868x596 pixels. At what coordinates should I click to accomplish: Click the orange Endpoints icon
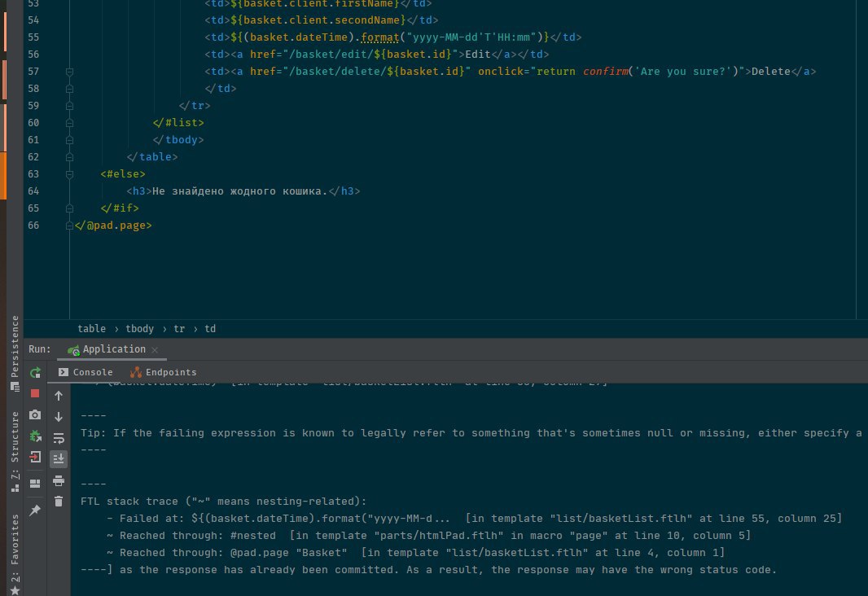pos(136,372)
